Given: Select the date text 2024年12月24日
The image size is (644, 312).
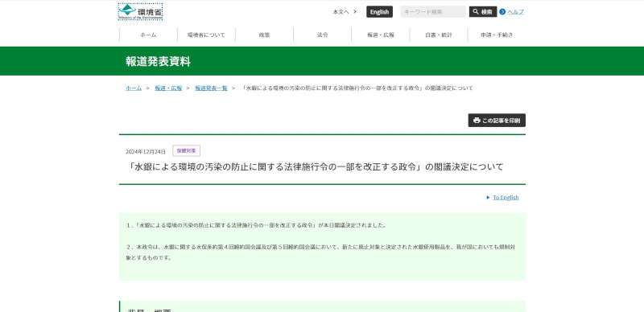Looking at the screenshot, I should (x=146, y=151).
